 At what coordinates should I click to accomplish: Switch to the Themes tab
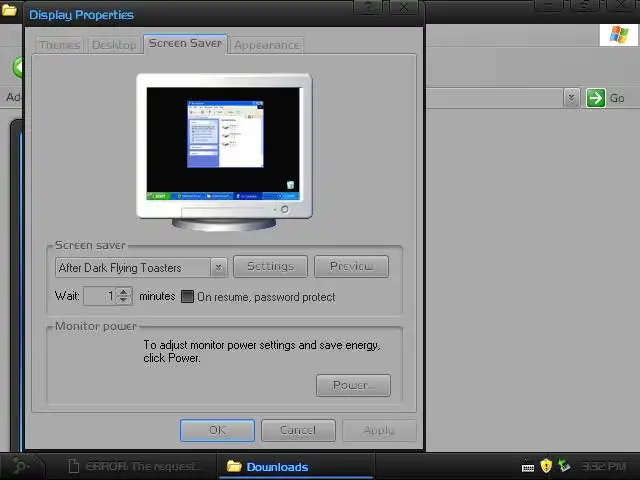(x=60, y=45)
